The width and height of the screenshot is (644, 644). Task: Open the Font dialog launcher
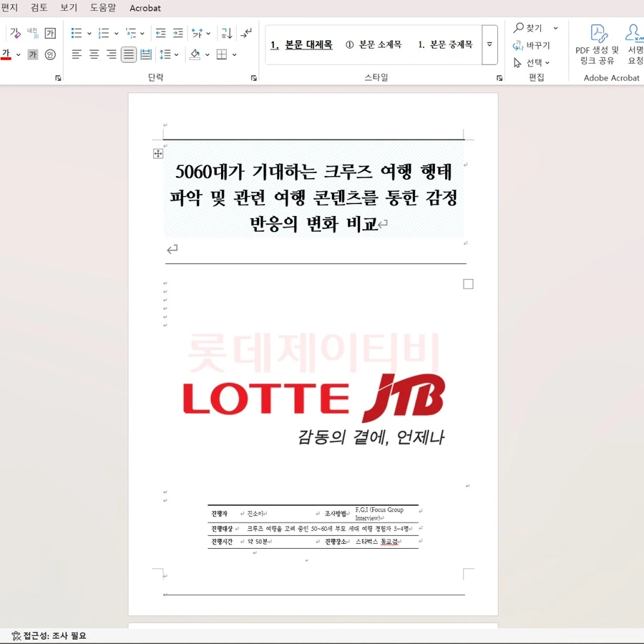(58, 78)
